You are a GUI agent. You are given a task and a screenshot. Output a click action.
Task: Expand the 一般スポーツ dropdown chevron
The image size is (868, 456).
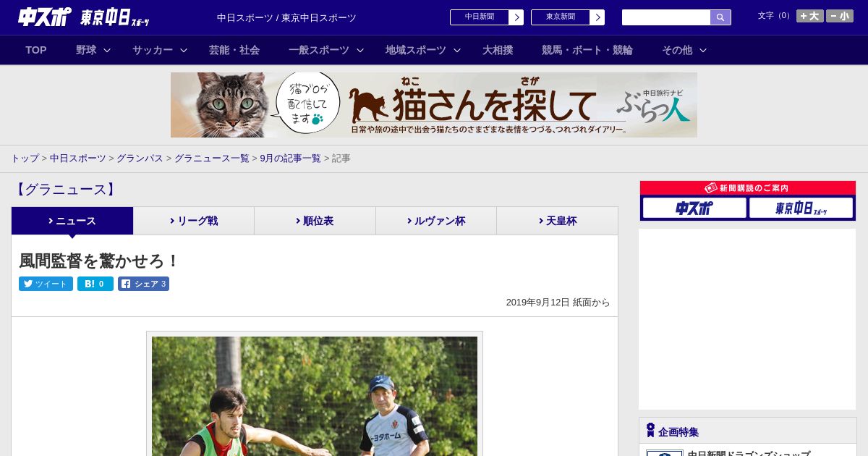pyautogui.click(x=360, y=50)
